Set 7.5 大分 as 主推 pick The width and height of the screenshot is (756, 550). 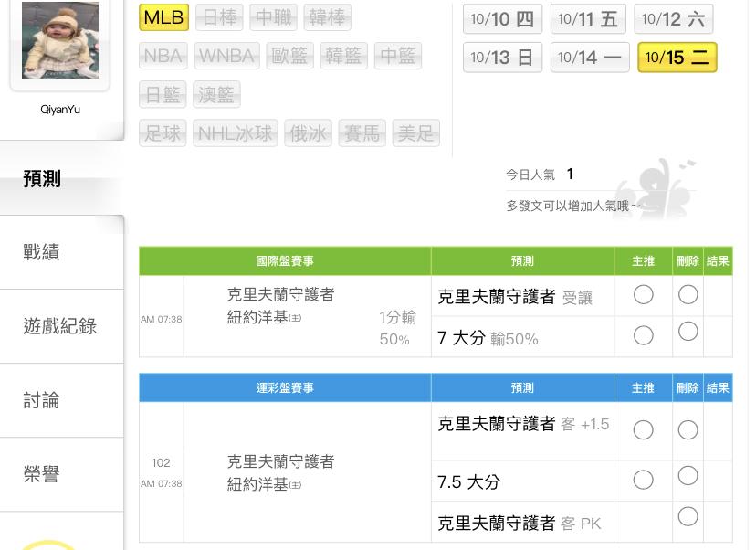click(x=644, y=480)
